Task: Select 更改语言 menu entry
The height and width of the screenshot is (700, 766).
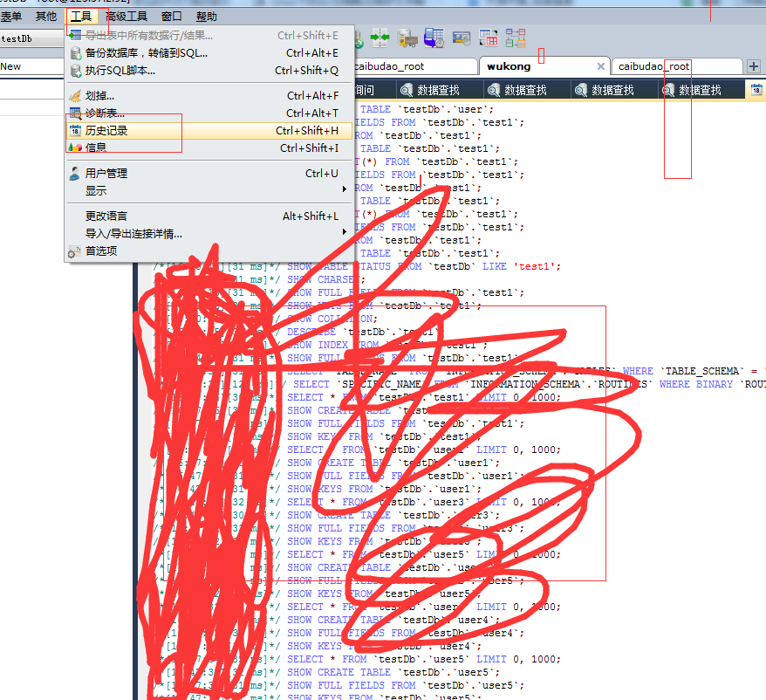Action: (209, 216)
